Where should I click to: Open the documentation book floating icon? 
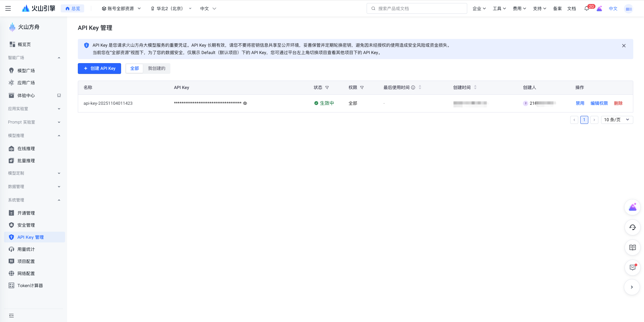[x=632, y=247]
